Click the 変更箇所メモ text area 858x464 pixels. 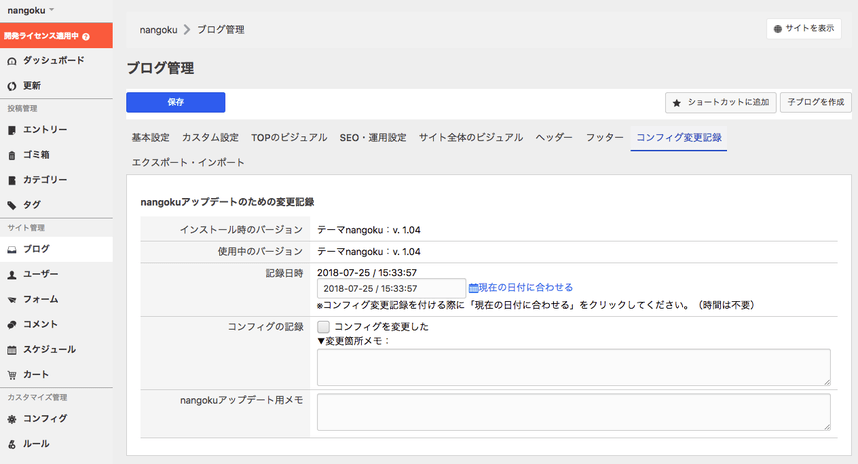tap(573, 367)
